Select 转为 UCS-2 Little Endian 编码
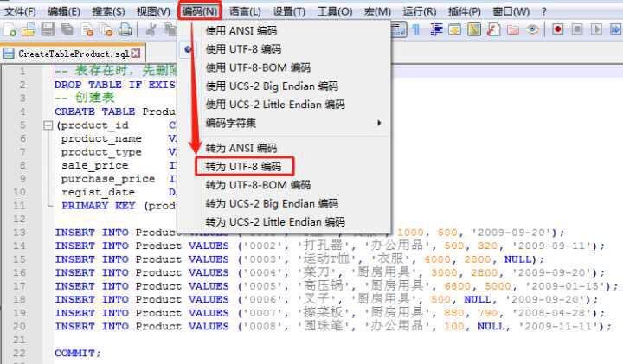Viewport: 623px width, 364px height. [275, 222]
